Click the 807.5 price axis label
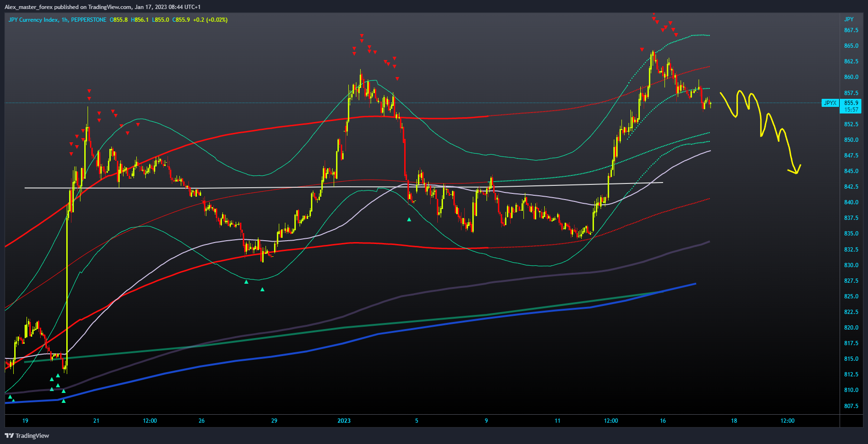 tap(851, 406)
